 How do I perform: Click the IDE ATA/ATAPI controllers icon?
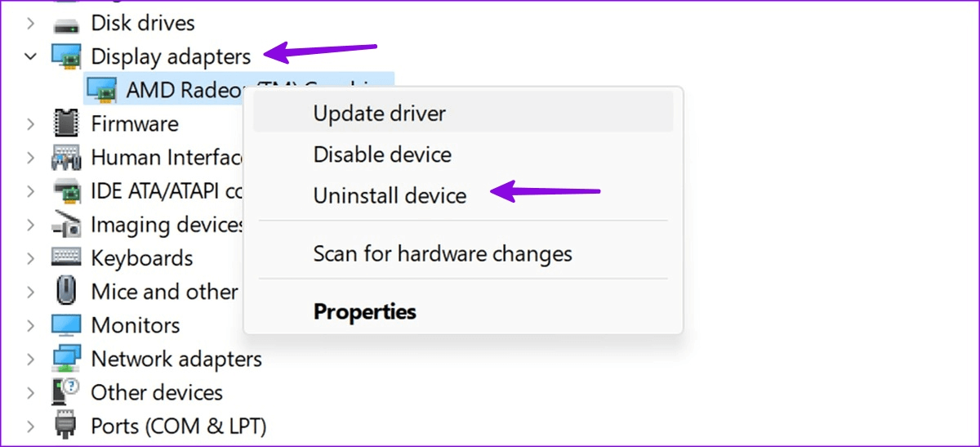coord(66,190)
